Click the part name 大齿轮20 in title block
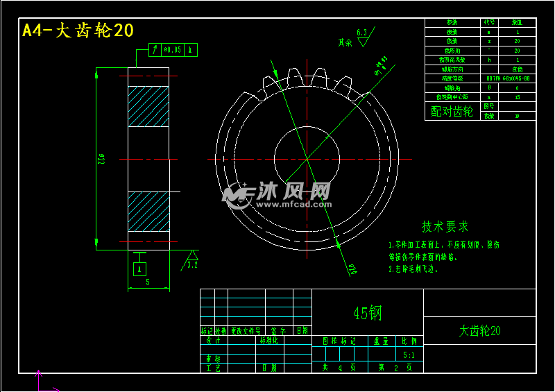Viewport: 555px width, 392px height. (x=479, y=331)
